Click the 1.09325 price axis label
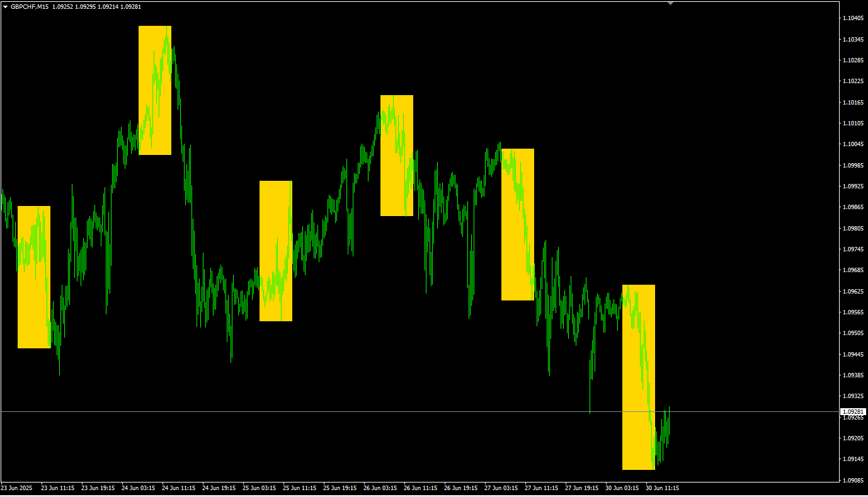 pos(854,396)
